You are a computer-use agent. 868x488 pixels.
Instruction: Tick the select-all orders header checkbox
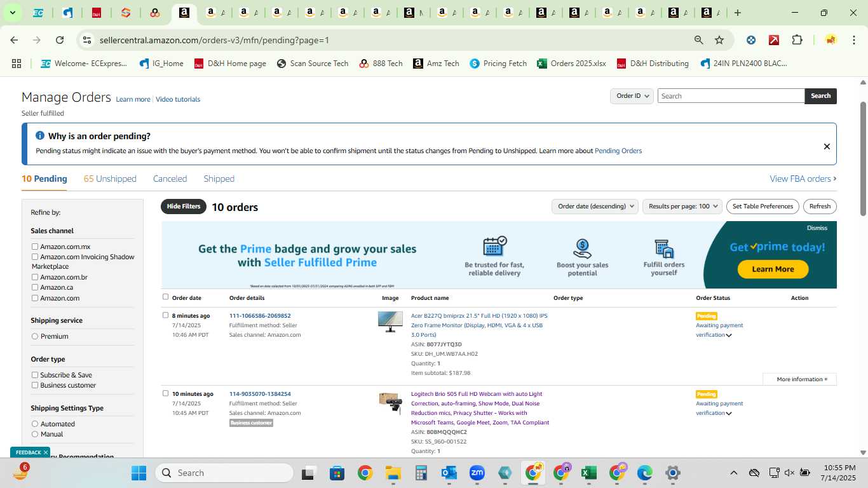166,297
